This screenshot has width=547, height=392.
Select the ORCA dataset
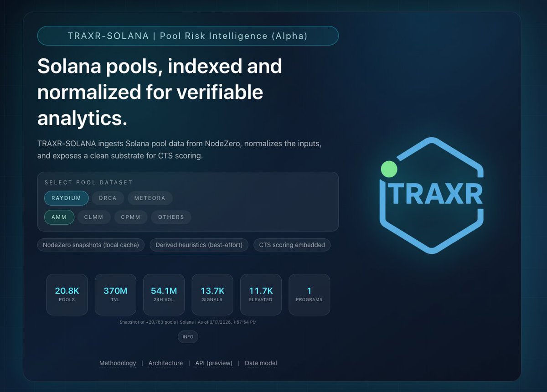(108, 198)
